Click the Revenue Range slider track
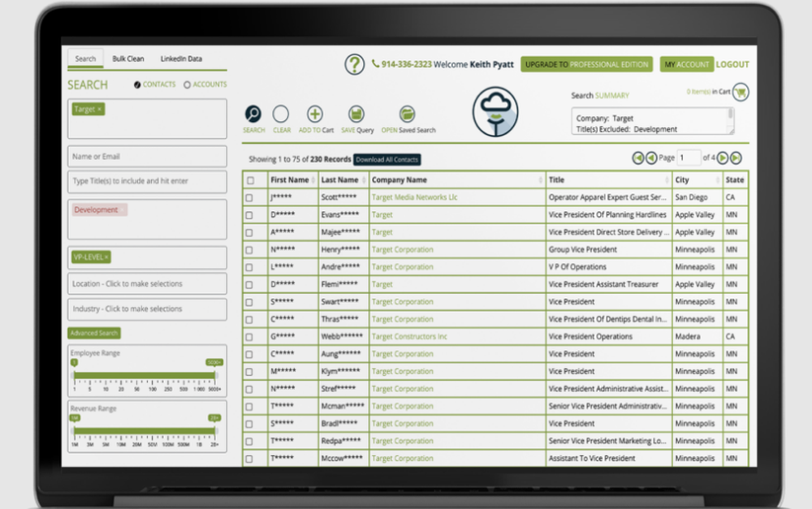 [145, 431]
